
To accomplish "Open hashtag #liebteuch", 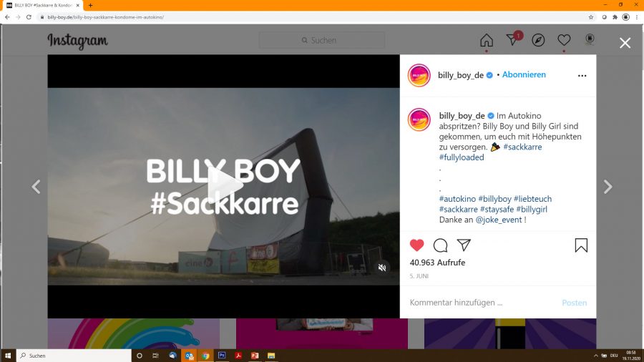I will 532,199.
